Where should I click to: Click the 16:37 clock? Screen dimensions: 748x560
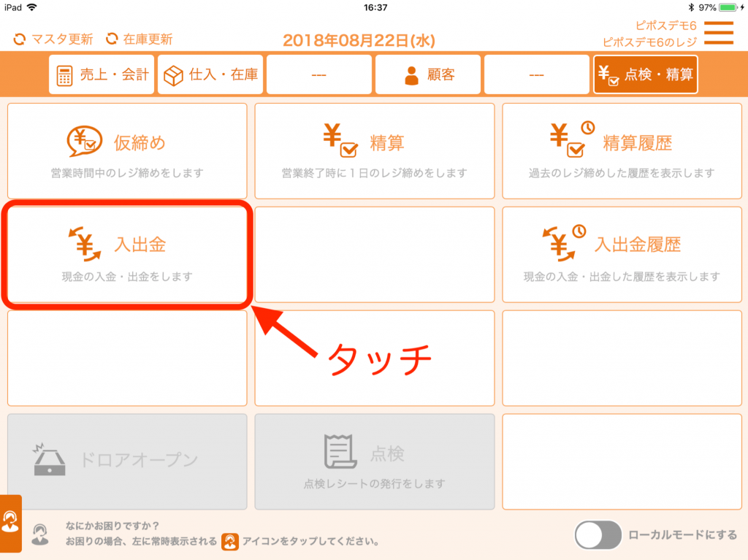click(375, 7)
